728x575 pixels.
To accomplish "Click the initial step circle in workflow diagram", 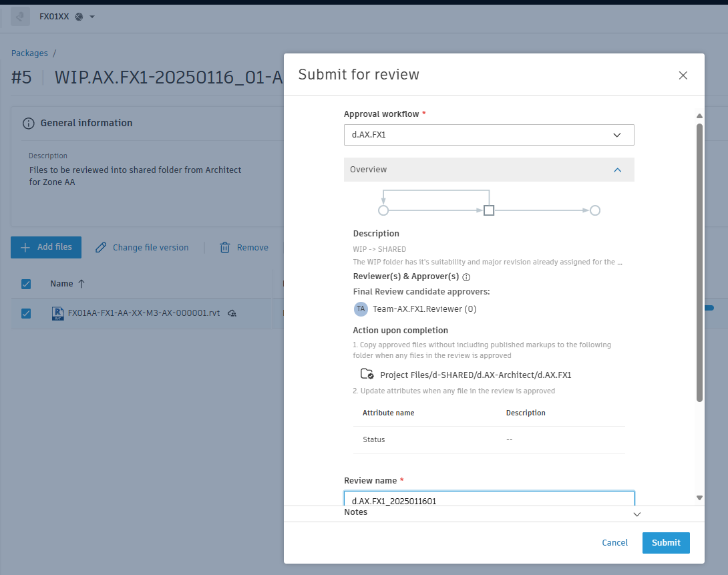I will point(383,210).
